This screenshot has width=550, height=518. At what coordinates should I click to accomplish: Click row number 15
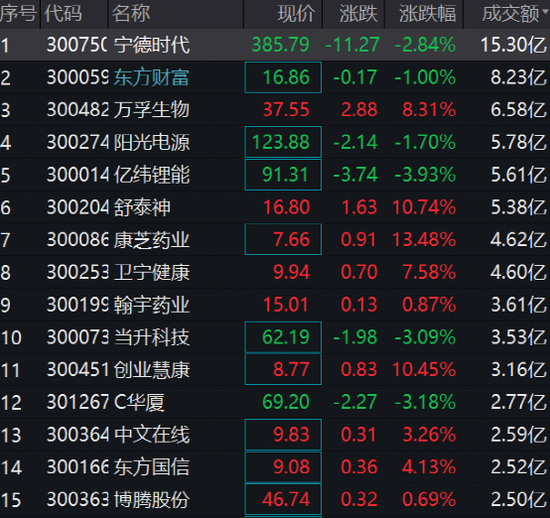[11, 499]
